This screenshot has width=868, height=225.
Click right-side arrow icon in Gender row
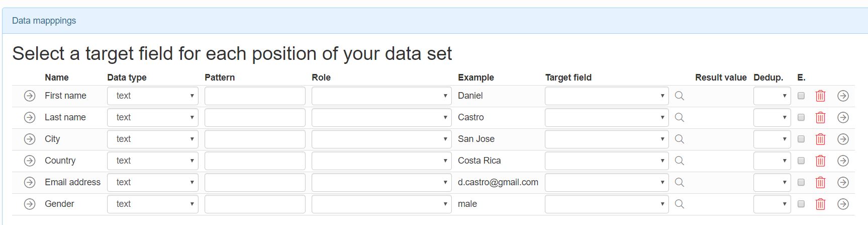click(843, 204)
